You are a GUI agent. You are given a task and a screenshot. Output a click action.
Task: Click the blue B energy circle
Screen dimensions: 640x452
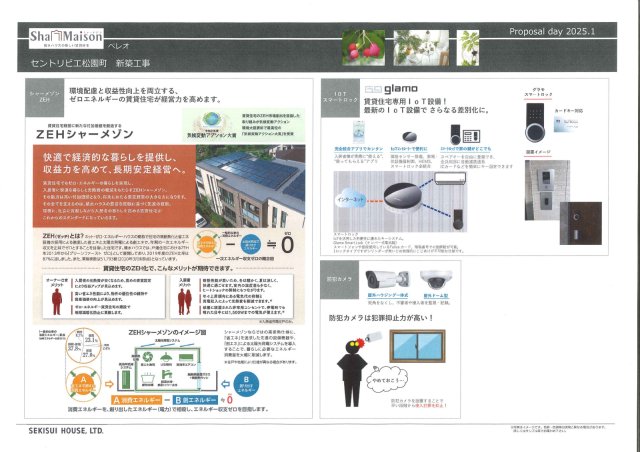pyautogui.click(x=247, y=383)
